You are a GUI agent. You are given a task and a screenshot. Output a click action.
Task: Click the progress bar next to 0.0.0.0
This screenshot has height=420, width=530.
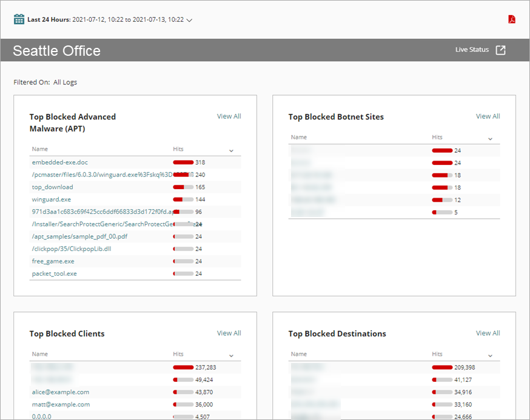(x=180, y=416)
